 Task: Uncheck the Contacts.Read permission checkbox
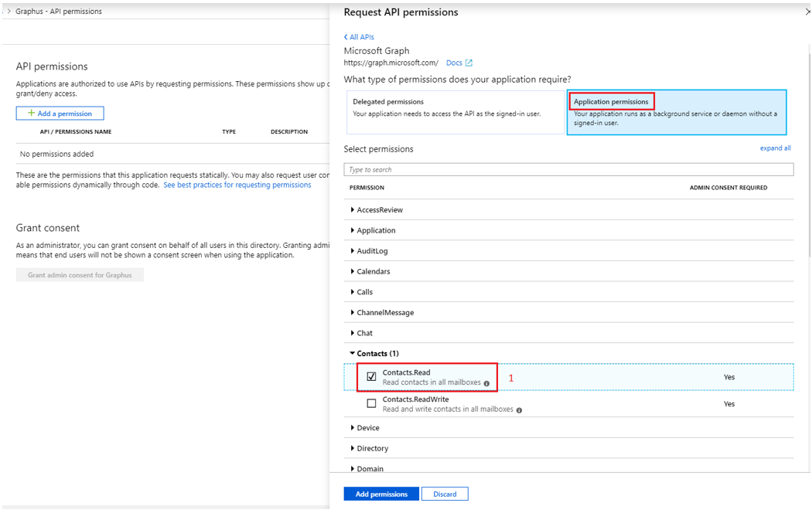(371, 376)
